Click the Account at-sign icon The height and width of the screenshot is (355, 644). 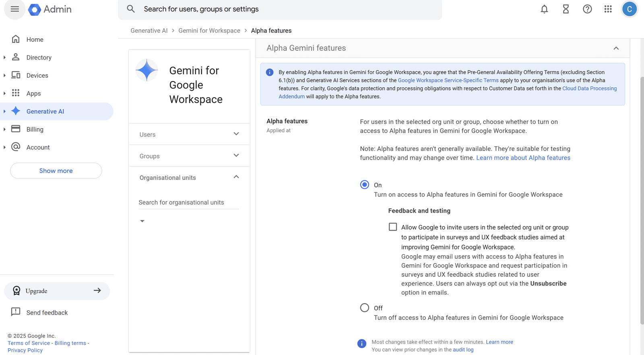[16, 147]
